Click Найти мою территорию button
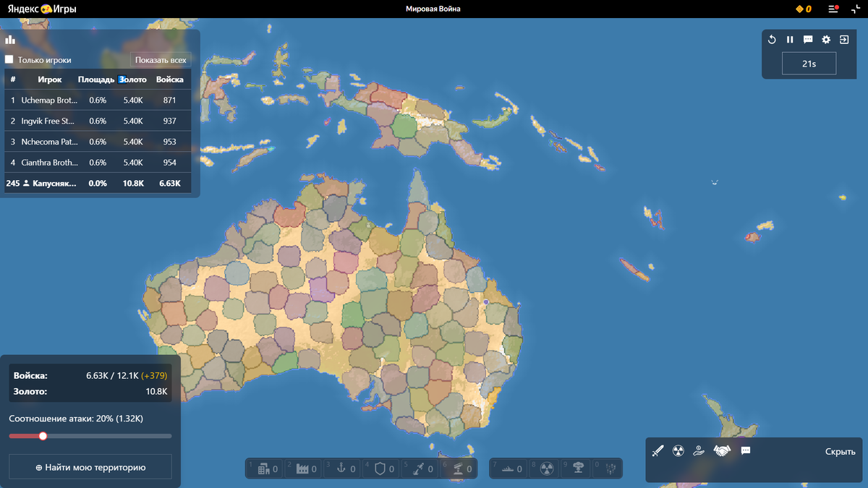This screenshot has width=868, height=488. click(90, 467)
